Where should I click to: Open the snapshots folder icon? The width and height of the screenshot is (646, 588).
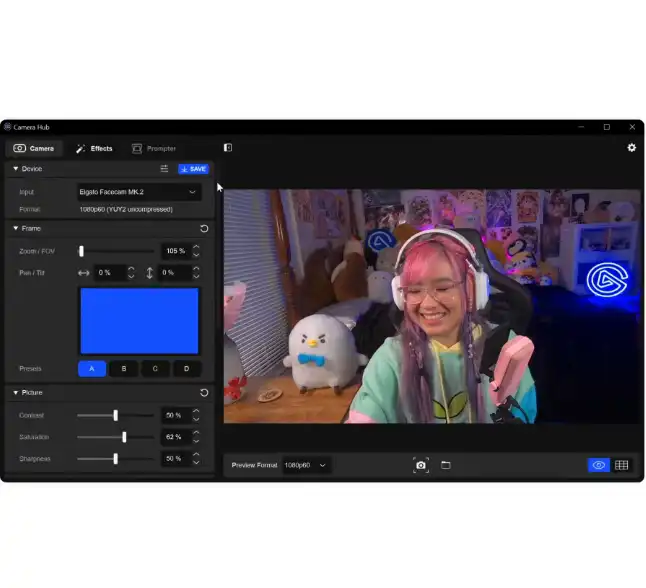[x=445, y=465]
